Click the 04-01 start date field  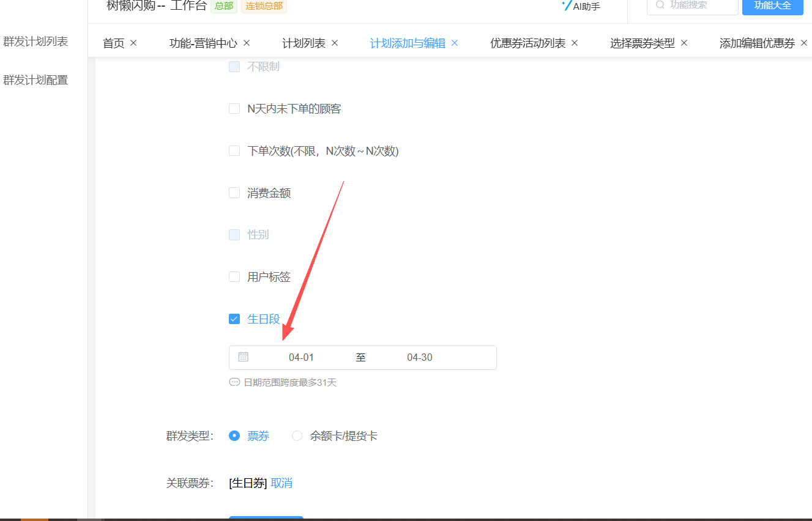[x=301, y=358]
